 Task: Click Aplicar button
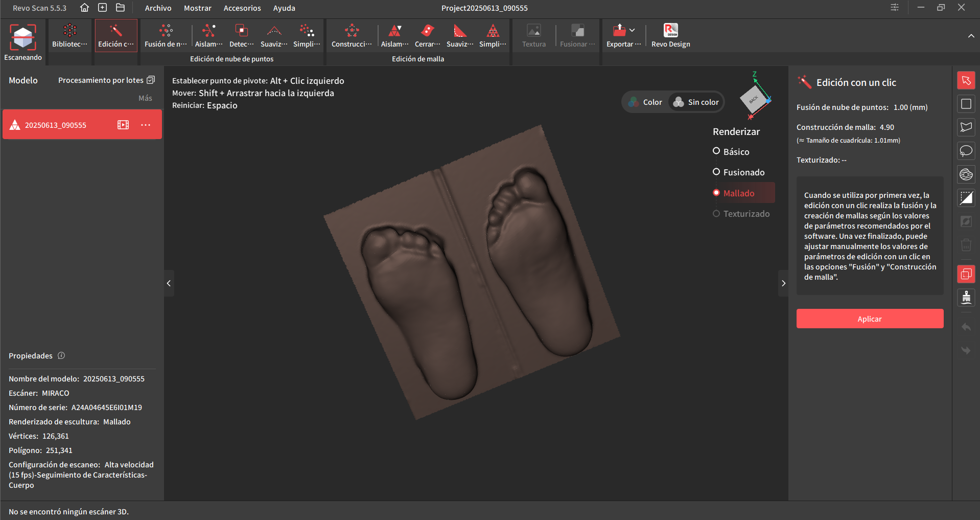coord(870,319)
